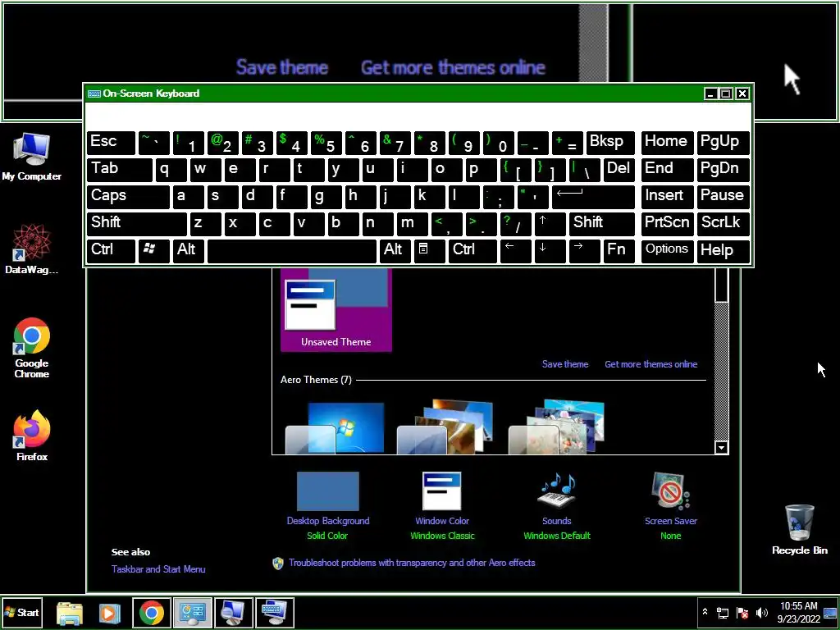Open the Recycle Bin icon
The image size is (840, 630).
(799, 529)
